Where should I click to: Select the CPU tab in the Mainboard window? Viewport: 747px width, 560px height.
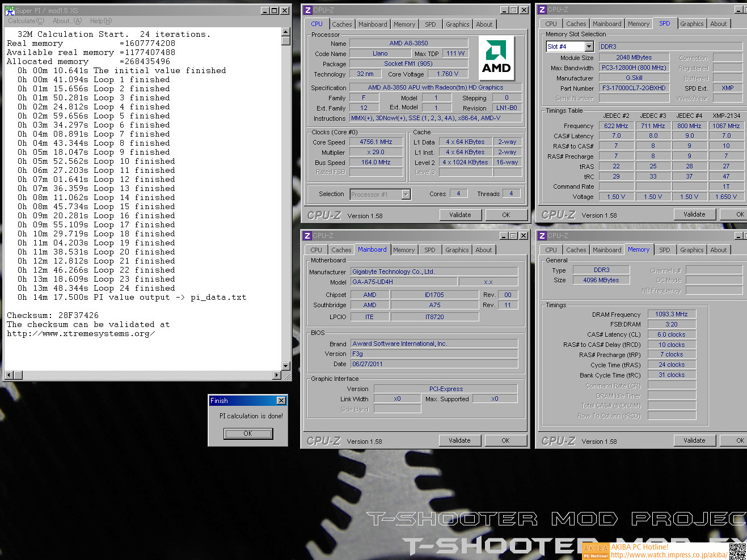[x=316, y=250]
